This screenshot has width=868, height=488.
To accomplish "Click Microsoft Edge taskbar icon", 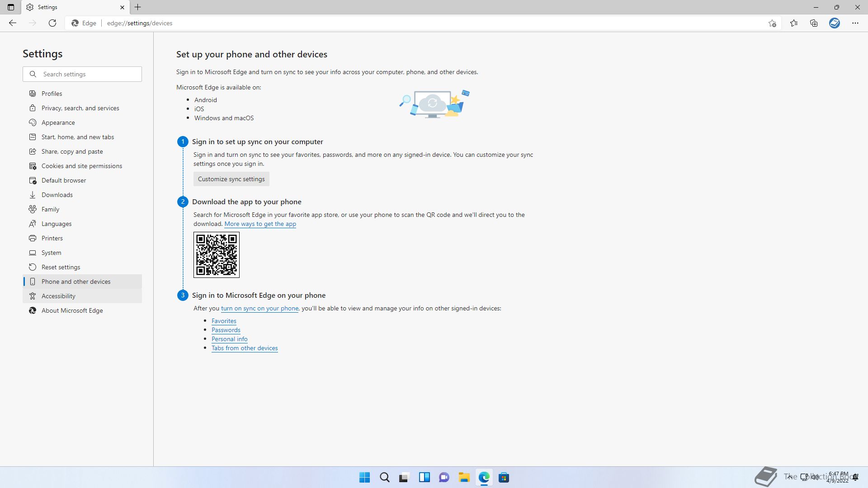I will (x=484, y=477).
